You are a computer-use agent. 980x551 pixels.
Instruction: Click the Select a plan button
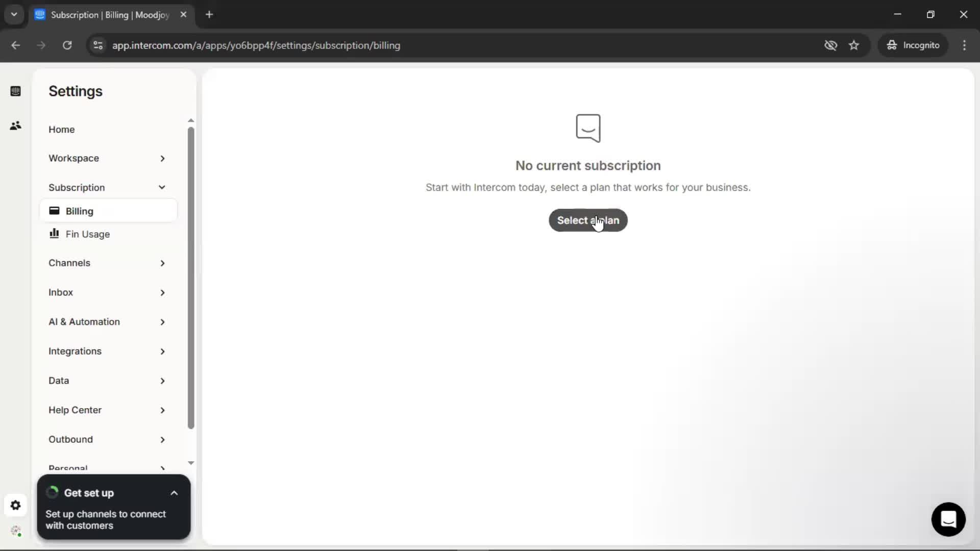pyautogui.click(x=588, y=220)
